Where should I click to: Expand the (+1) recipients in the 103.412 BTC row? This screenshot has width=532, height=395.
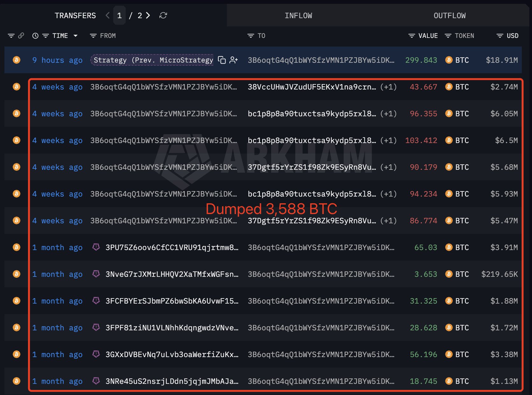pos(388,140)
